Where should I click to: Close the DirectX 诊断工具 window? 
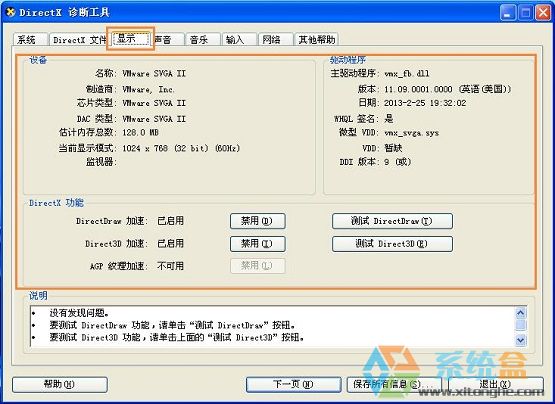(543, 13)
